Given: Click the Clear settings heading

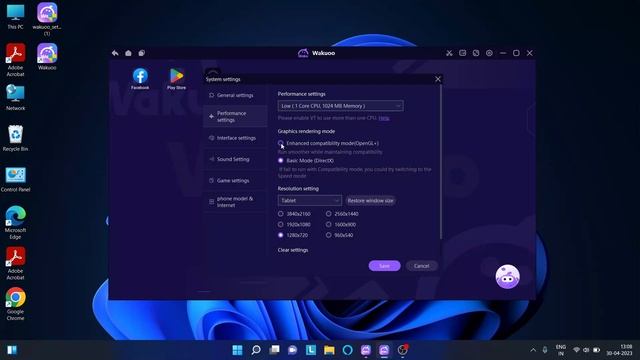Looking at the screenshot, I should (293, 250).
